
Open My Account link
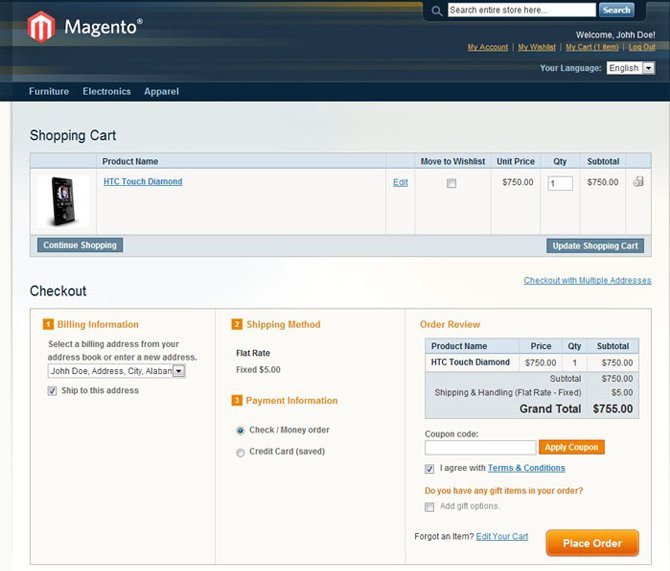[x=488, y=47]
